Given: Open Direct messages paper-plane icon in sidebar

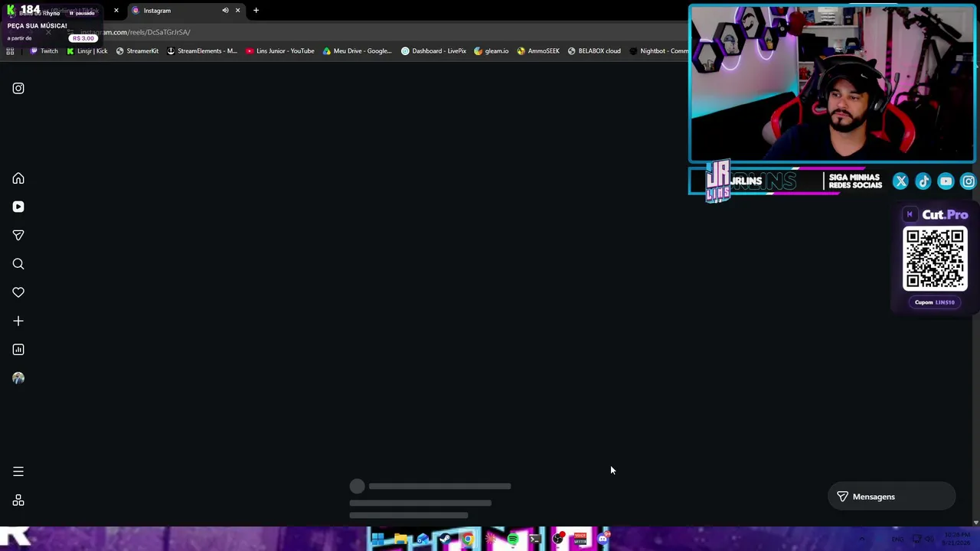Looking at the screenshot, I should point(18,235).
